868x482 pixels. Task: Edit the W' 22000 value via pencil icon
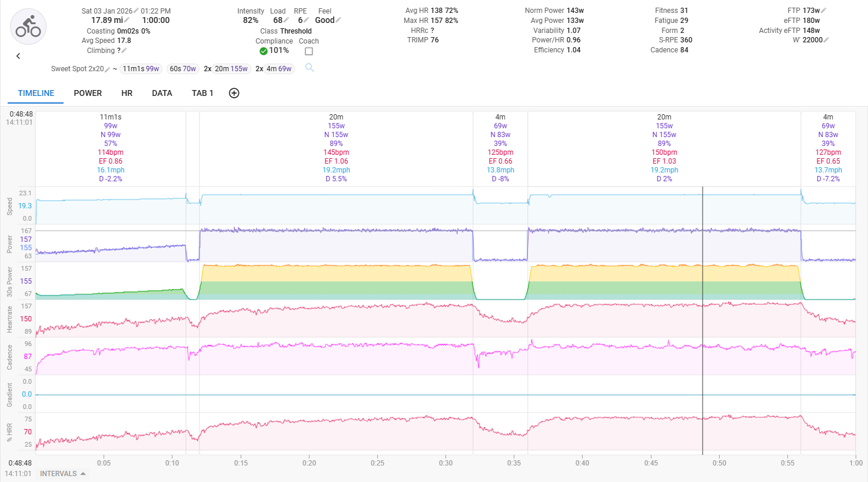826,40
